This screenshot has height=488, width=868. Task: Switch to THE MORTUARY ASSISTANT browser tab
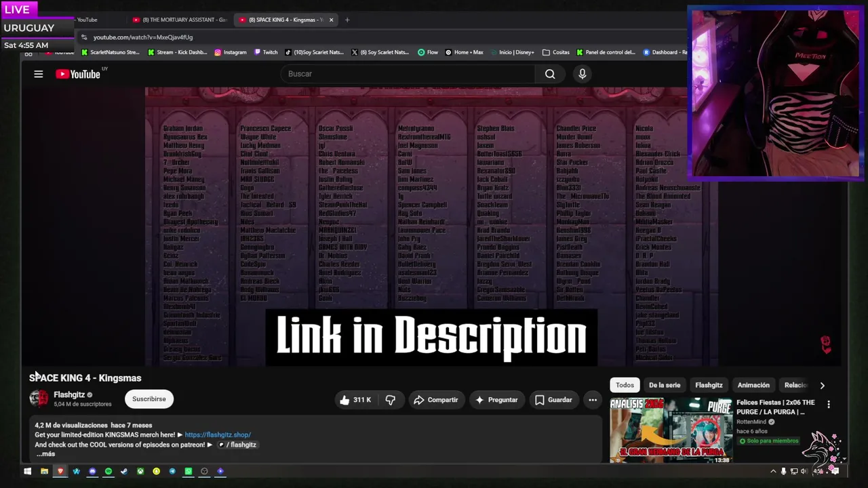(x=179, y=20)
